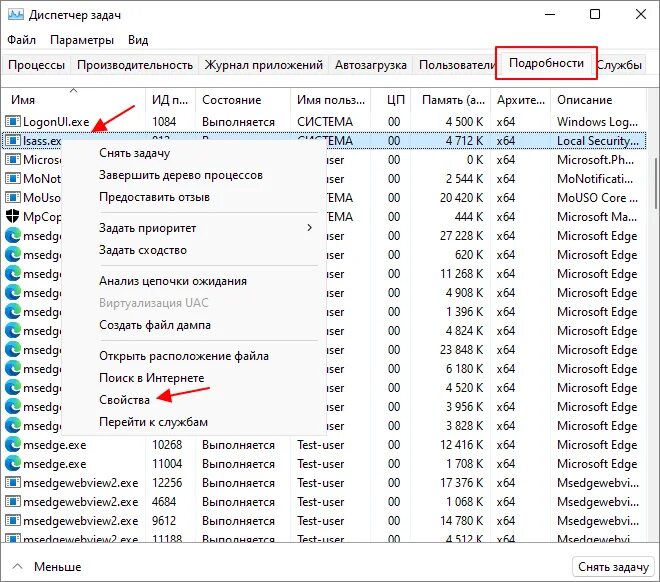
Task: Click the MpCop shield icon
Action: (13, 216)
